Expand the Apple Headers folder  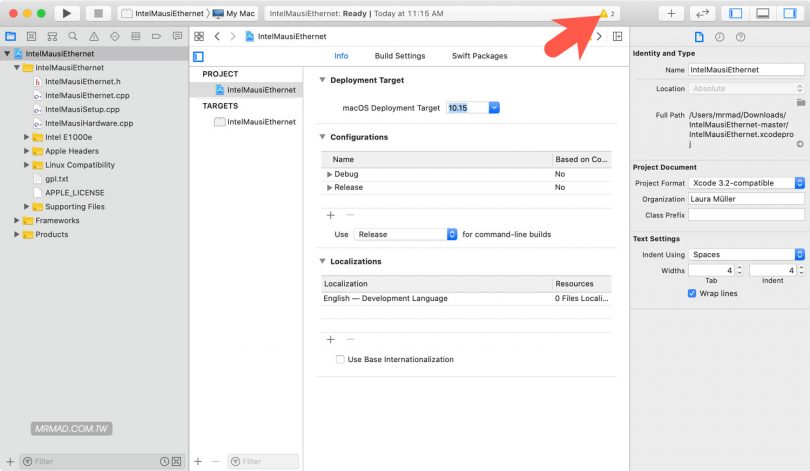coord(26,151)
